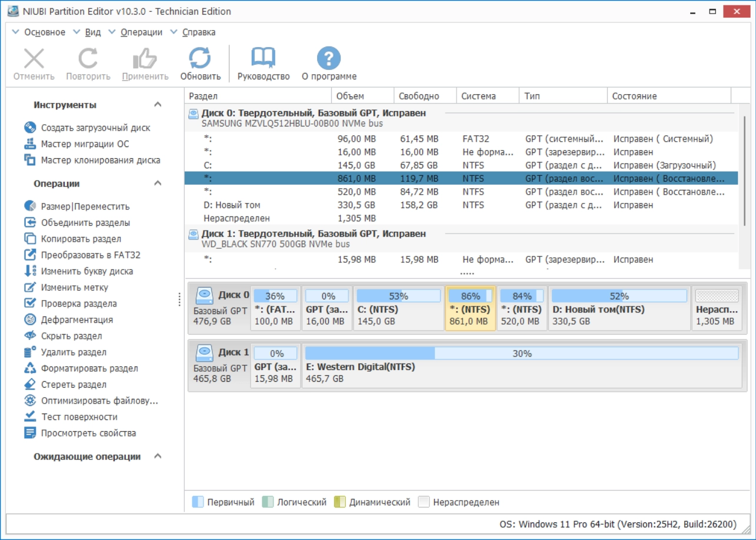
Task: Click the Создать загрузочный диск icon
Action: click(30, 128)
